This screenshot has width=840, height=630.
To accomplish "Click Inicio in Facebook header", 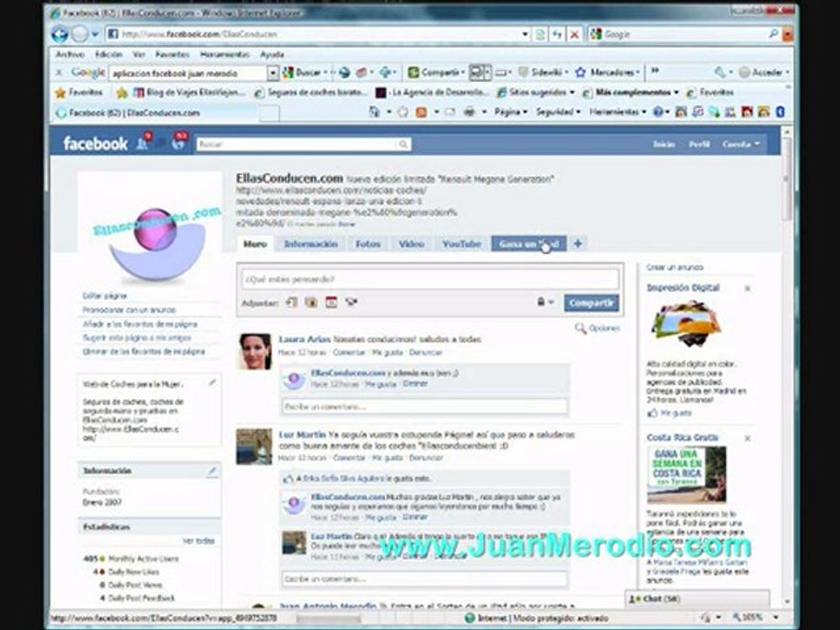I will 664,144.
